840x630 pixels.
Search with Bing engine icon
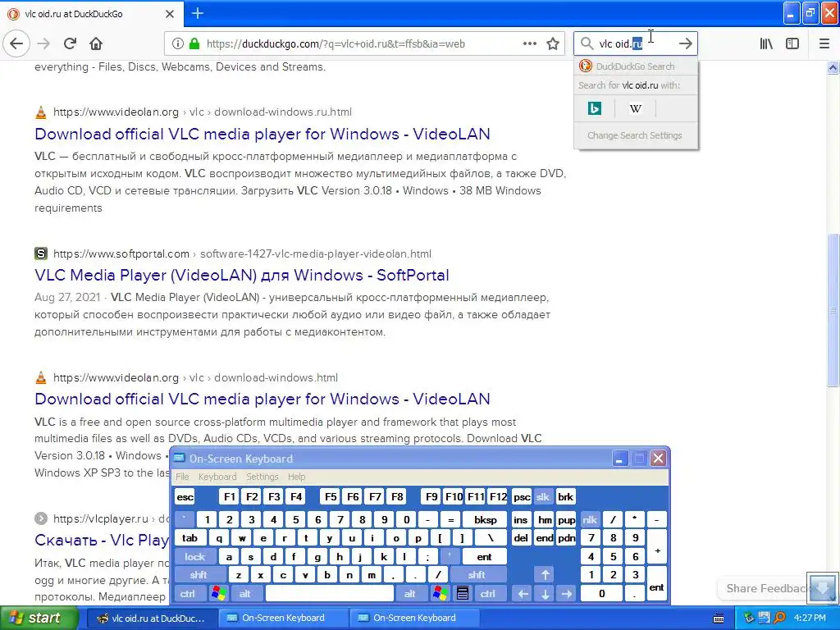(595, 109)
